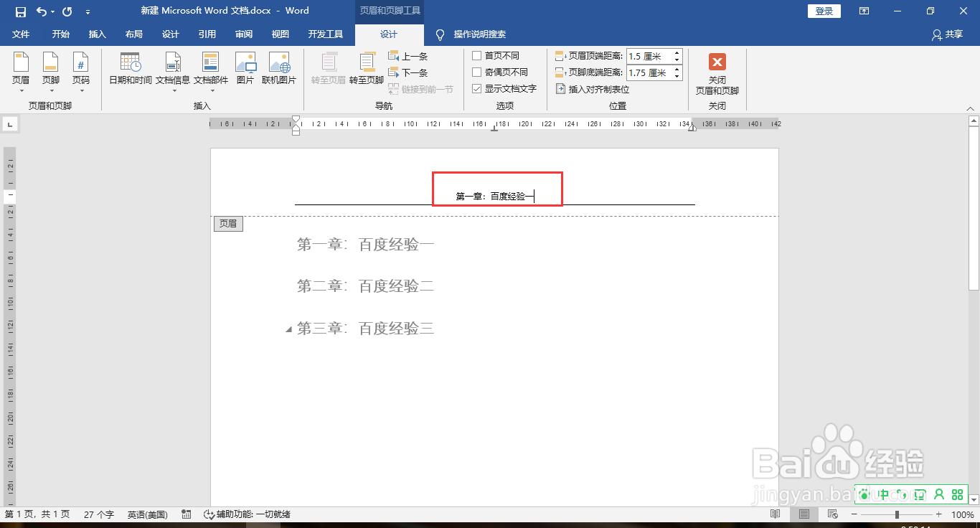
Task: Click zoom level 100%
Action: [x=962, y=514]
